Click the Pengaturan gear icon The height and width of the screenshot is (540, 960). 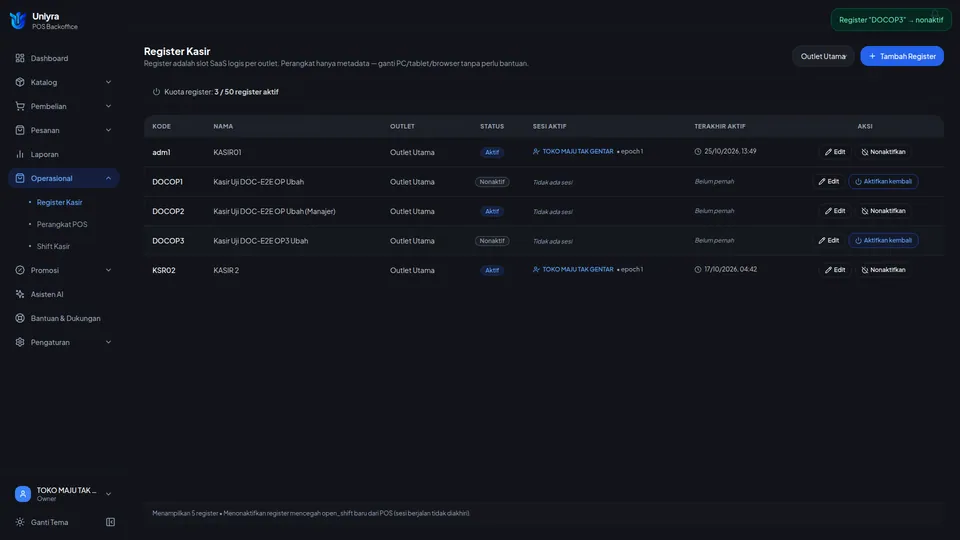click(x=20, y=342)
